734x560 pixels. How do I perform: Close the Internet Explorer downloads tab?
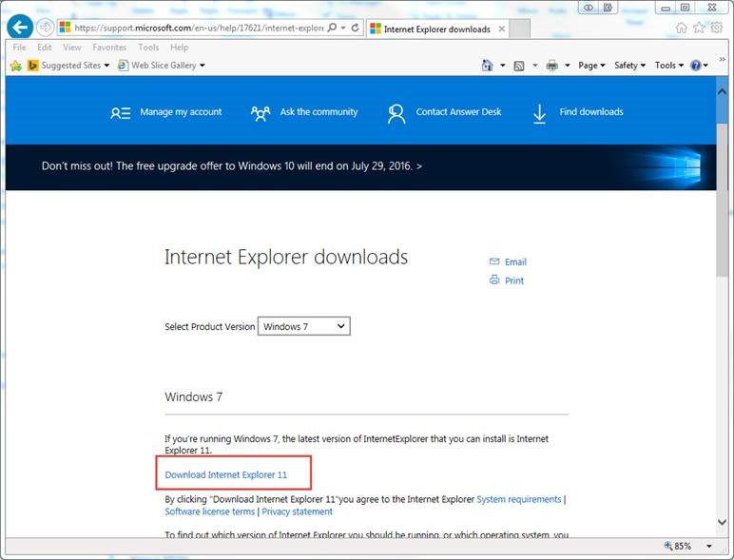501,29
